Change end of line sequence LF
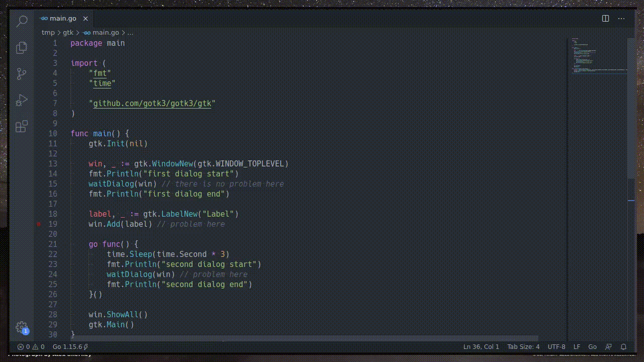The image size is (644, 362). point(577,347)
